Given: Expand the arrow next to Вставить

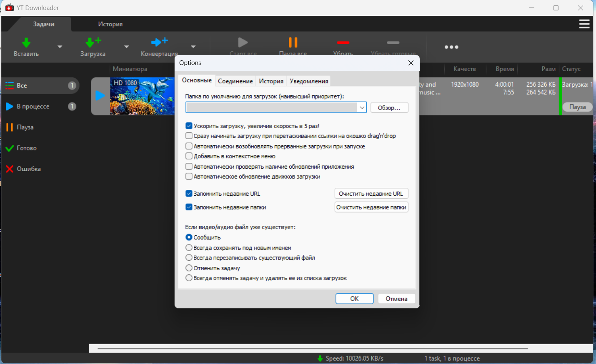Looking at the screenshot, I should click(x=60, y=47).
